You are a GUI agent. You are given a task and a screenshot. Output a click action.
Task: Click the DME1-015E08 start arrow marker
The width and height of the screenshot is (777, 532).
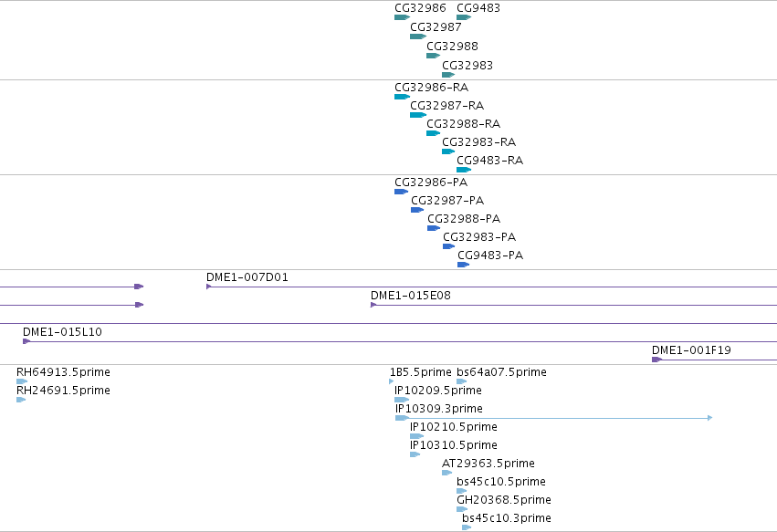[373, 305]
